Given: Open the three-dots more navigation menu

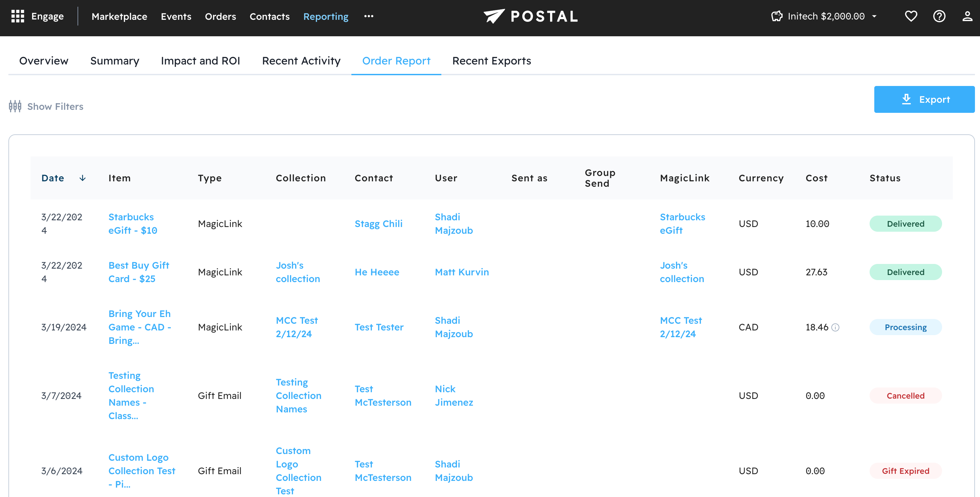Looking at the screenshot, I should pos(369,16).
